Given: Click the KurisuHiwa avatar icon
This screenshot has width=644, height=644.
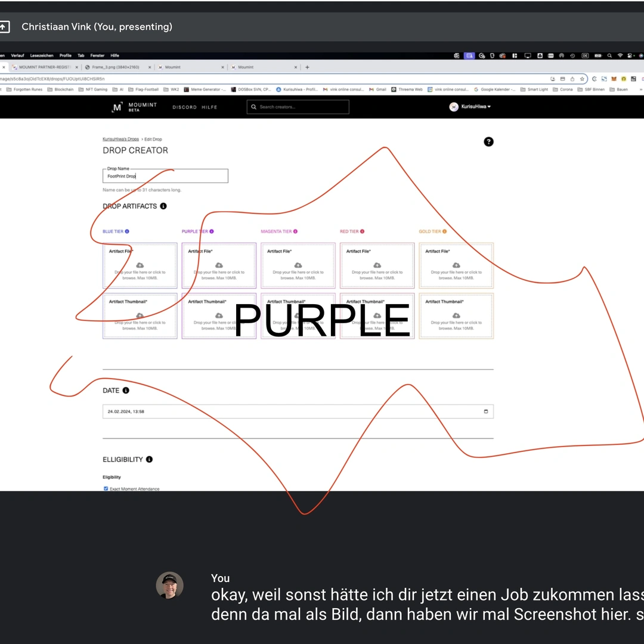Looking at the screenshot, I should tap(453, 107).
